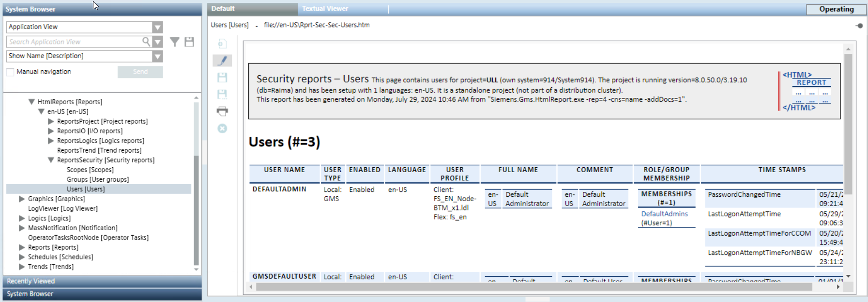Open the Show Name [Description] dropdown
The width and height of the screenshot is (868, 302).
coord(157,56)
